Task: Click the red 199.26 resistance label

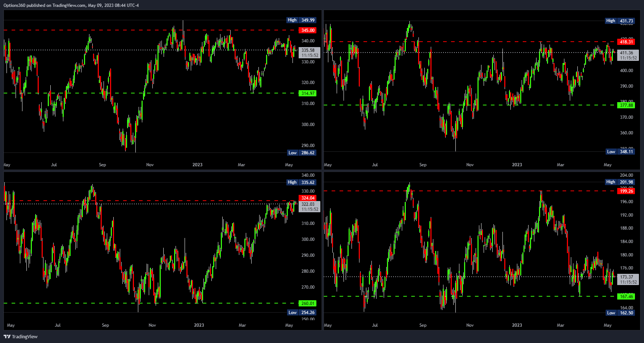Action: [626, 191]
